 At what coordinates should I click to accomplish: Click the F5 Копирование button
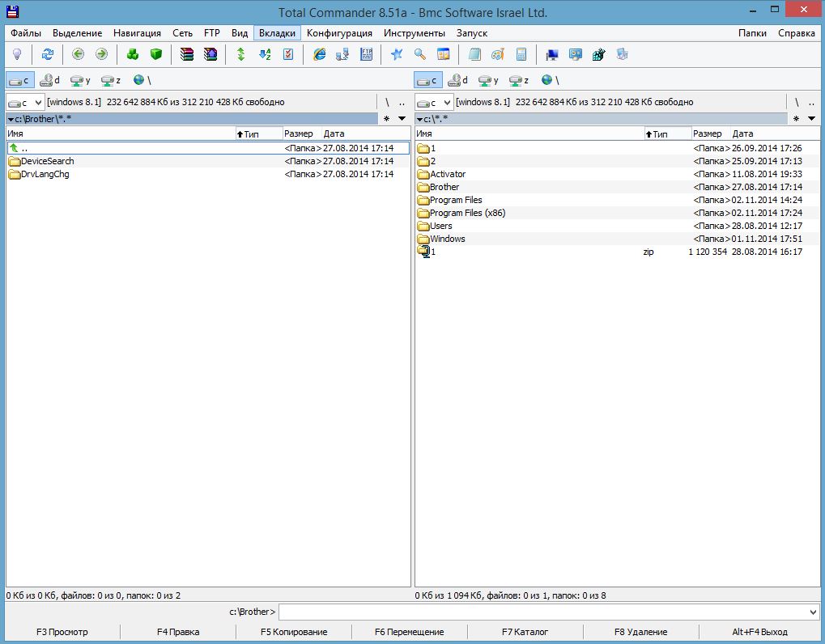click(294, 632)
